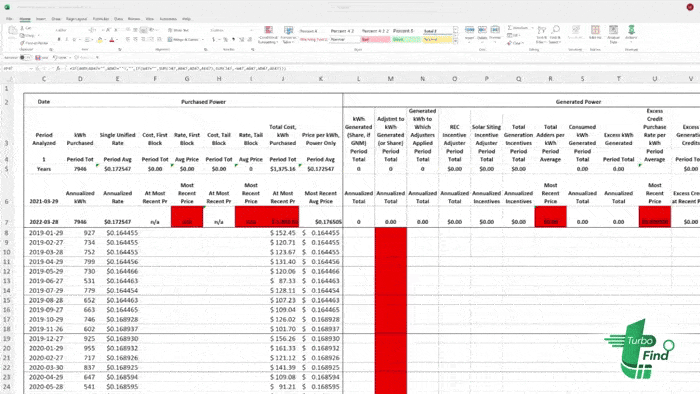
Task: Click the Undo arrow icon
Action: point(55,58)
